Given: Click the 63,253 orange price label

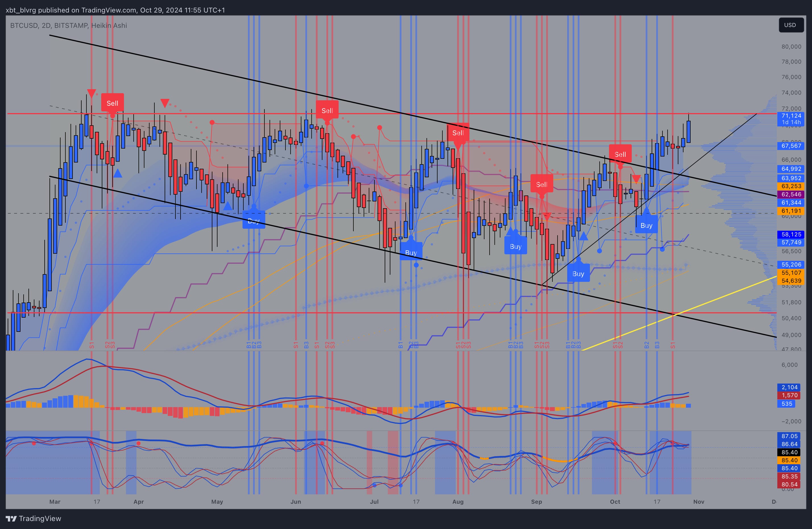Looking at the screenshot, I should (x=790, y=186).
